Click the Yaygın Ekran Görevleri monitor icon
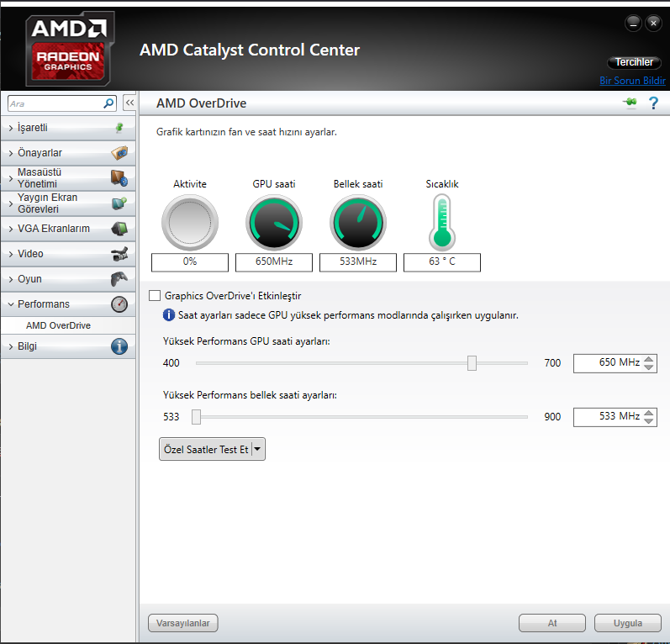Screen dimensions: 670x644 [119, 203]
